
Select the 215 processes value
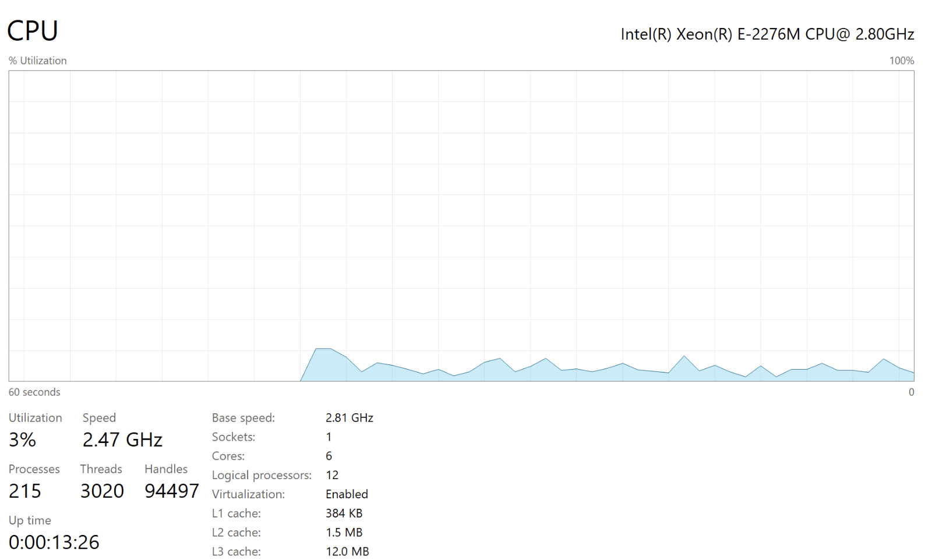point(25,491)
